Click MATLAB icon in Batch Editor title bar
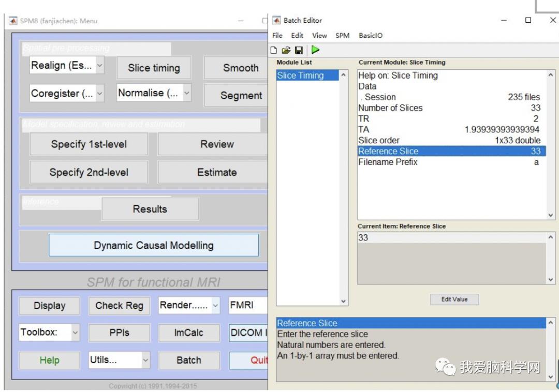The height and width of the screenshot is (392, 559). point(276,20)
